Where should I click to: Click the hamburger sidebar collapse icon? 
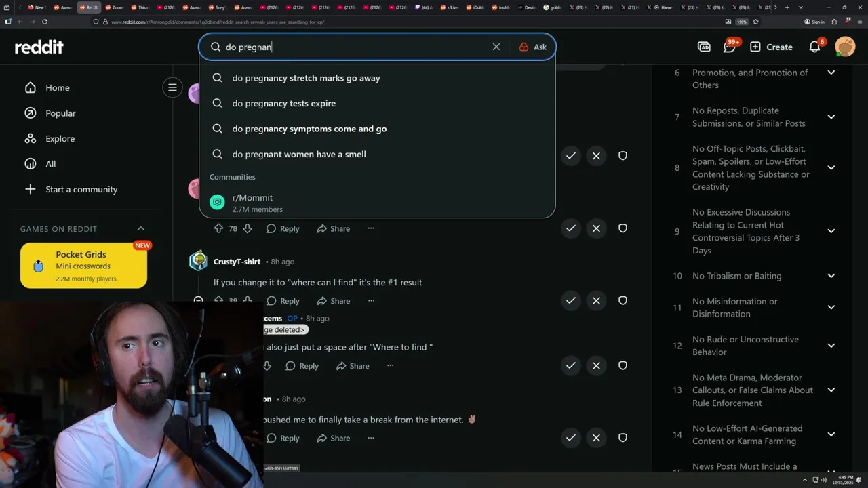coord(172,87)
